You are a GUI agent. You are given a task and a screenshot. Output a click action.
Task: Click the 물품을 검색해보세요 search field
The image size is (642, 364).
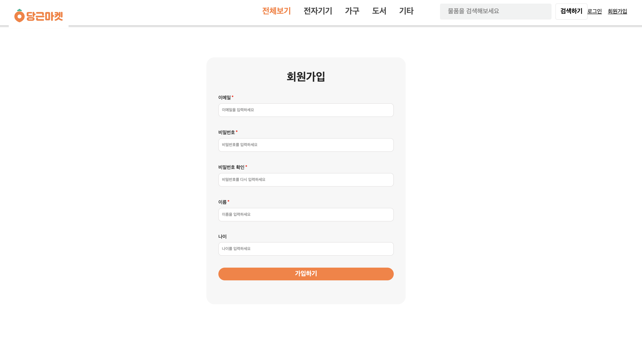495,11
